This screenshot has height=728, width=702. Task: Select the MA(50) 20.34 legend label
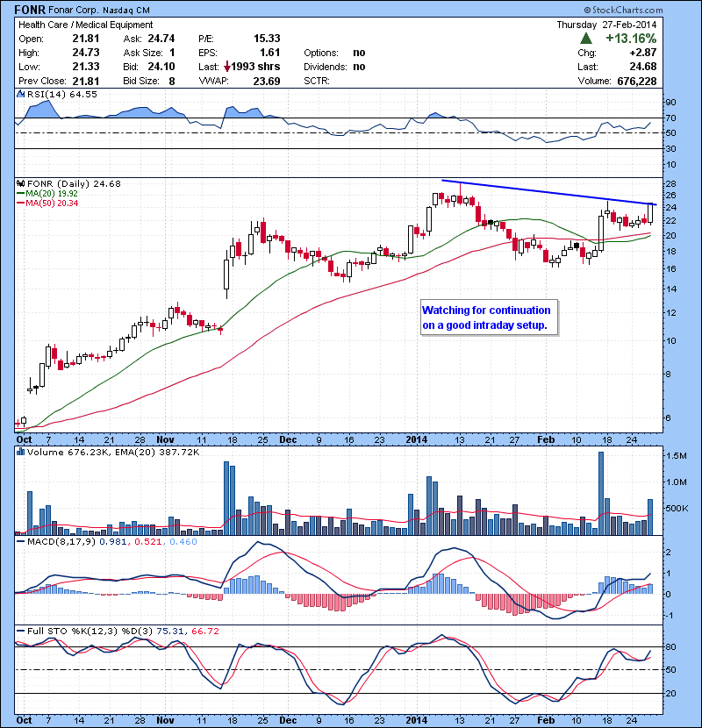tap(47, 203)
